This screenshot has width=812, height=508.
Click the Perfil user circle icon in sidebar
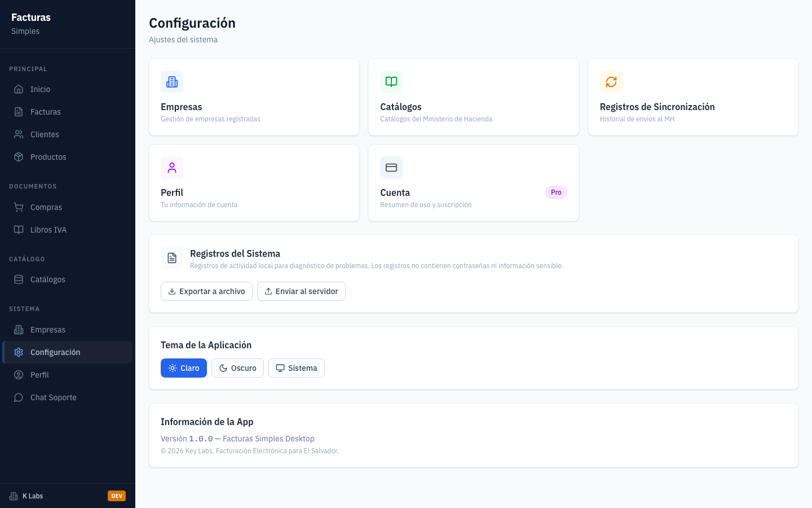(x=19, y=375)
